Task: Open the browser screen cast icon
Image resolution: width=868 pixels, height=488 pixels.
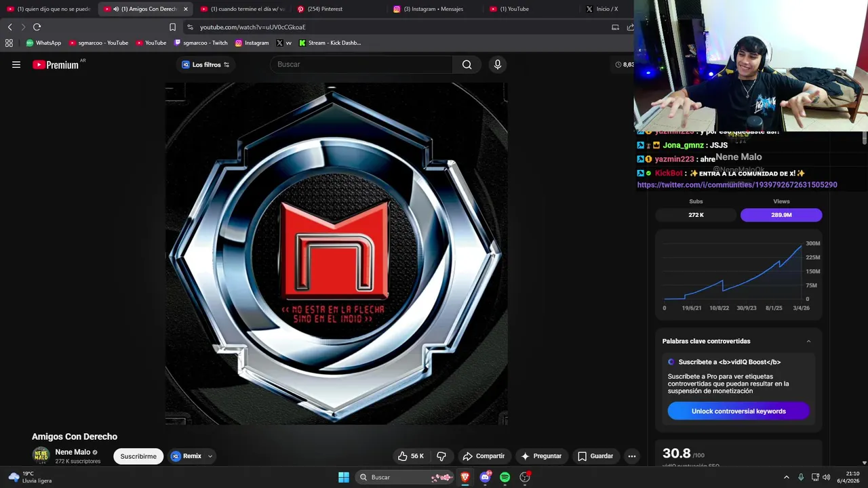Action: (615, 27)
